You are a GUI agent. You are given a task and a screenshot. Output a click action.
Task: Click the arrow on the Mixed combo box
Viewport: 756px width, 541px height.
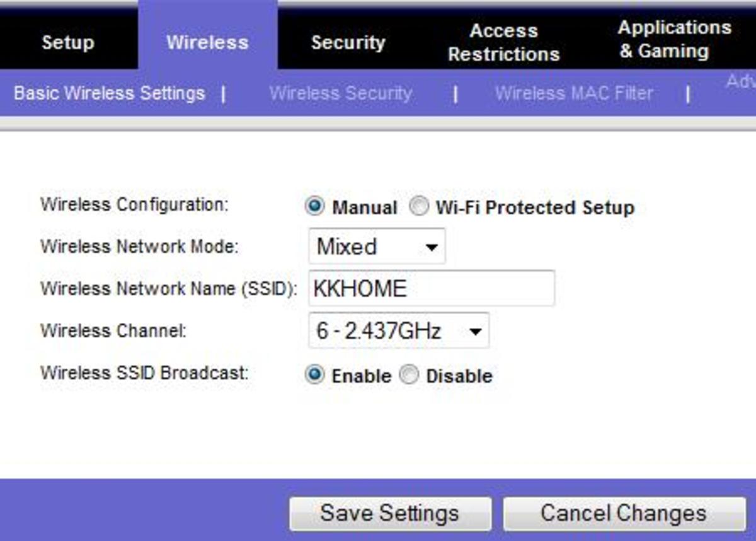[432, 247]
